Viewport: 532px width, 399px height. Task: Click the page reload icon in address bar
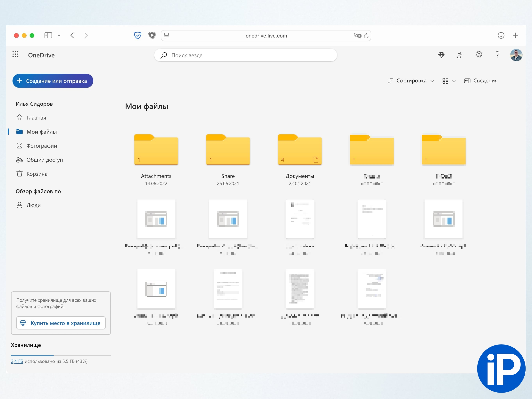pyautogui.click(x=366, y=36)
